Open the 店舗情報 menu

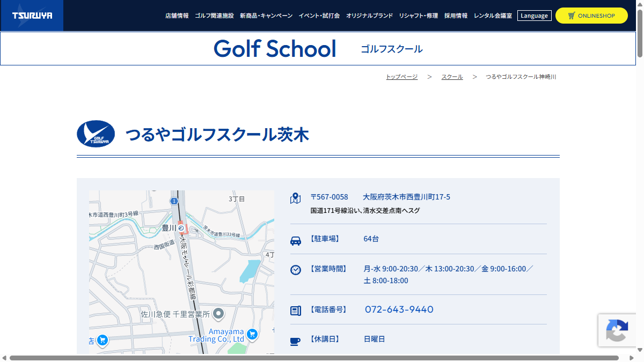177,16
